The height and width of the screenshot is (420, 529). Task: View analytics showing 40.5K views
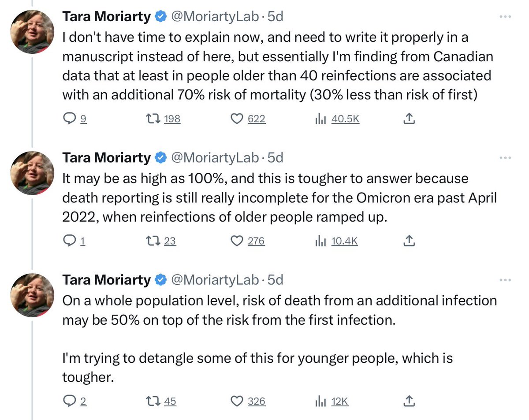[337, 119]
